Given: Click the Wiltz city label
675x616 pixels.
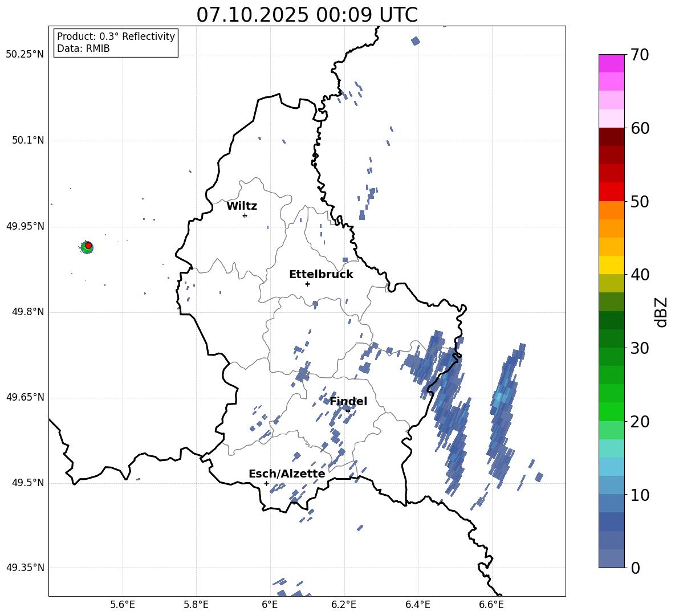Looking at the screenshot, I should point(242,206).
